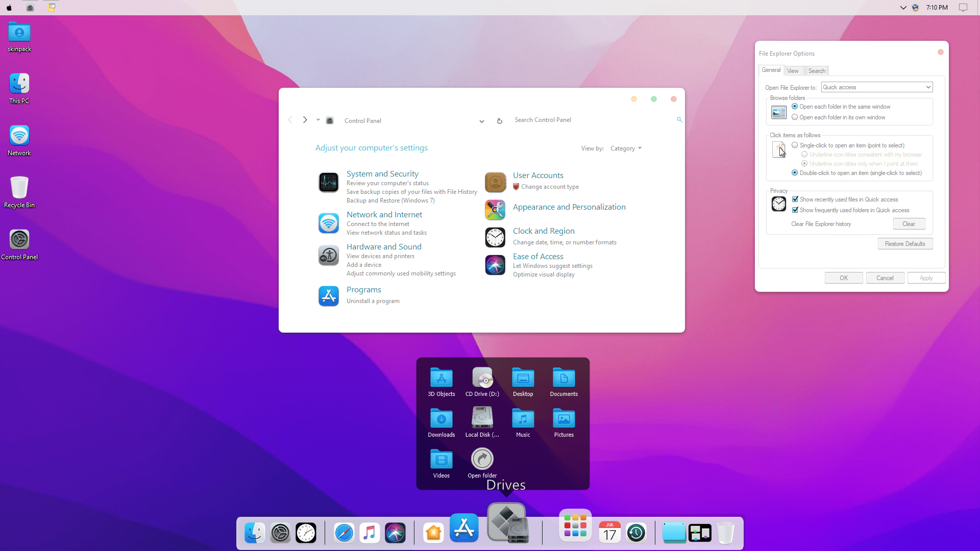Click the System and Security link

click(382, 173)
